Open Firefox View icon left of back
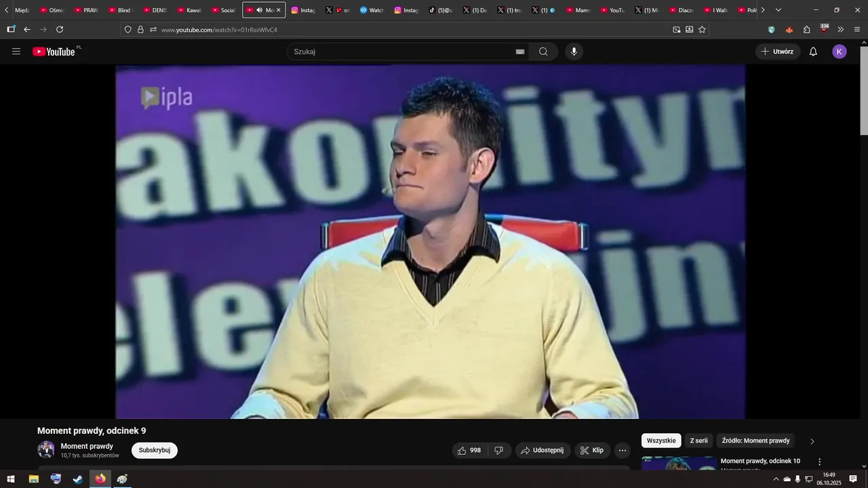 11,30
